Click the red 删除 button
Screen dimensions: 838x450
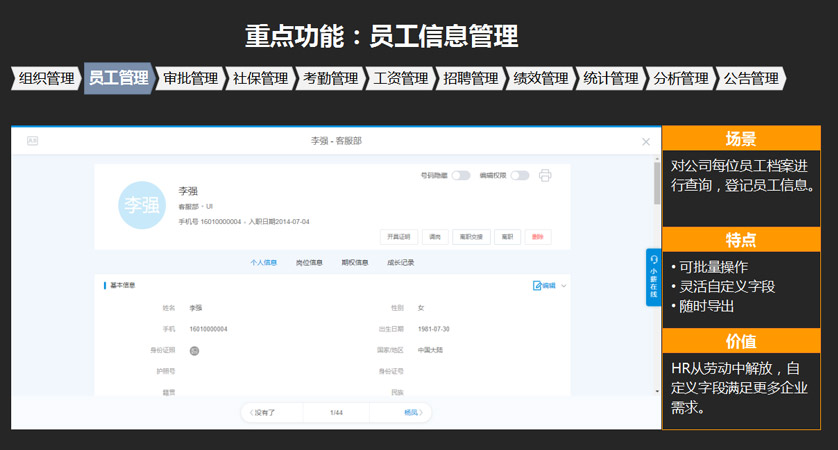coord(537,237)
